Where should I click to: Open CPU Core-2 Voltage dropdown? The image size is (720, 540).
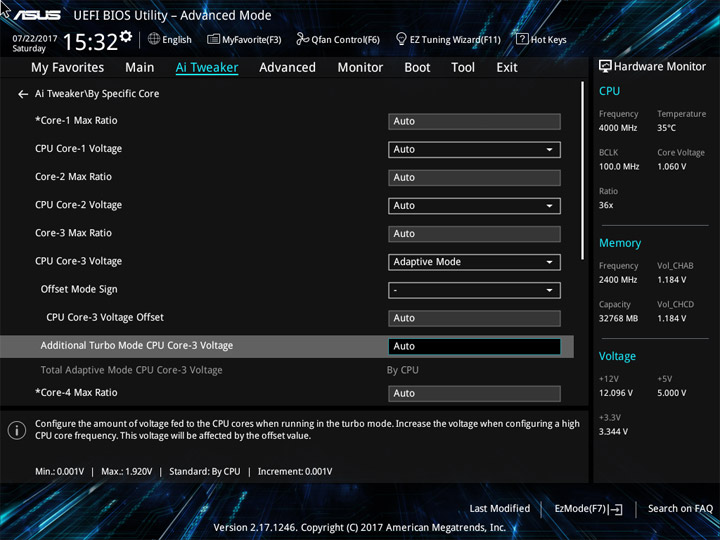[474, 206]
